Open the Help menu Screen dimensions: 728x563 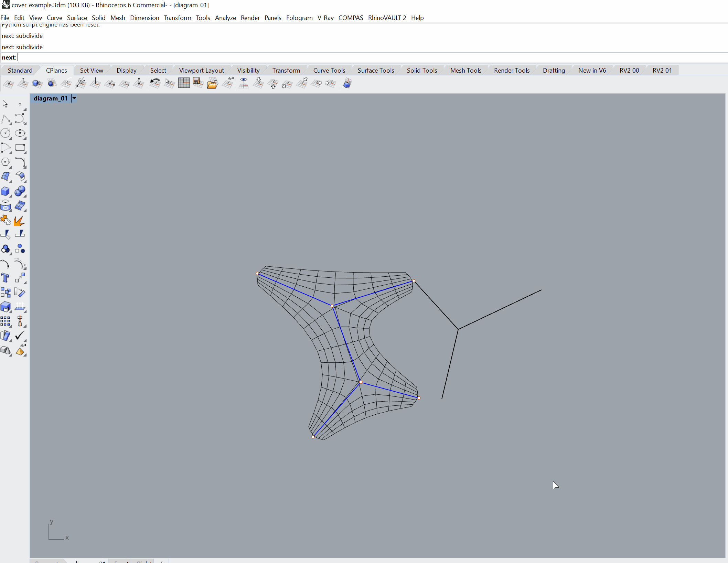[x=417, y=18]
